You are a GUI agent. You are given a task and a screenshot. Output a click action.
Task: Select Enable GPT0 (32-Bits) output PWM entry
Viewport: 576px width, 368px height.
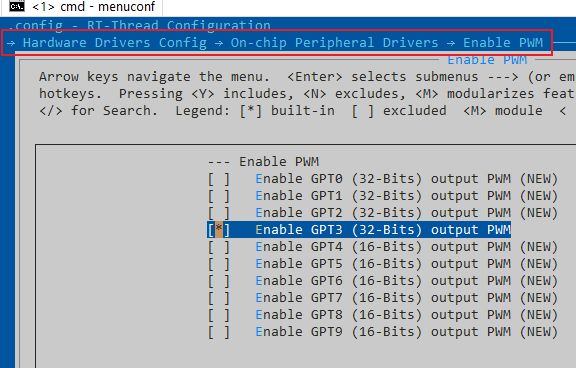coord(383,179)
